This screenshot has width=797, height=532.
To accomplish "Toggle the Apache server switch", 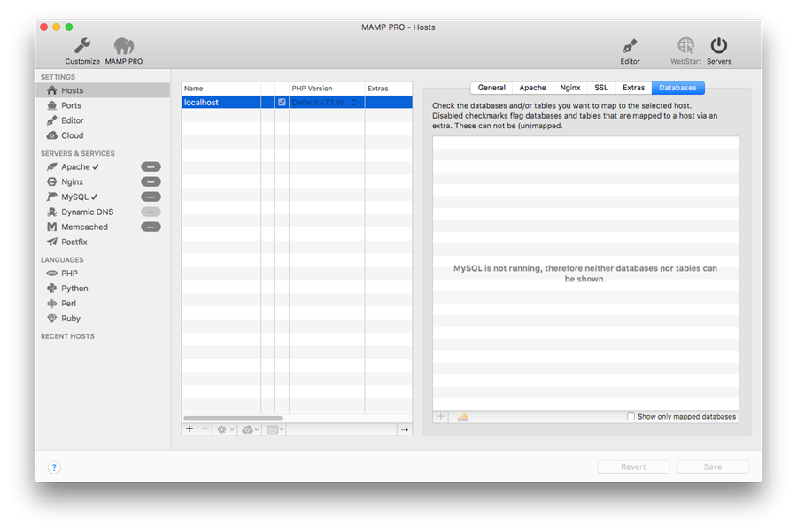I will click(151, 166).
